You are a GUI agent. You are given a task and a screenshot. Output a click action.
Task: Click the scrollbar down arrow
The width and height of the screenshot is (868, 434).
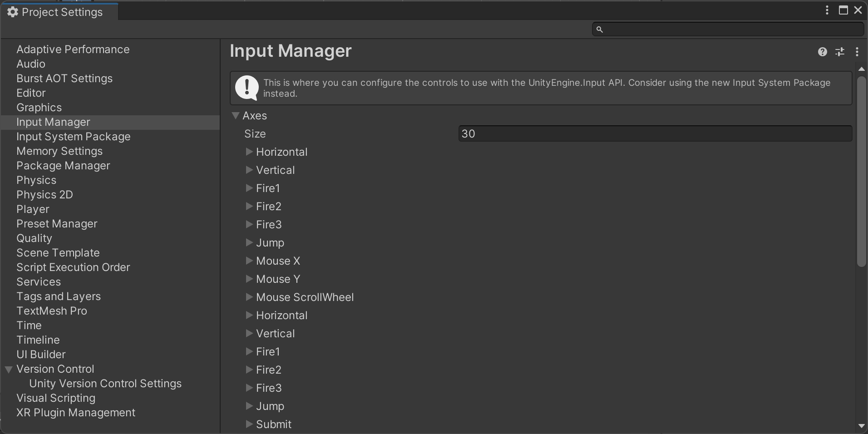pyautogui.click(x=861, y=426)
